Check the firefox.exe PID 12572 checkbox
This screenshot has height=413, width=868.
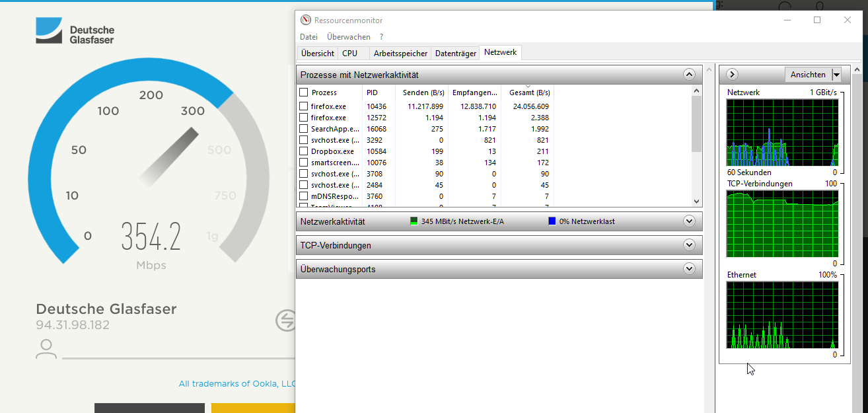click(303, 118)
